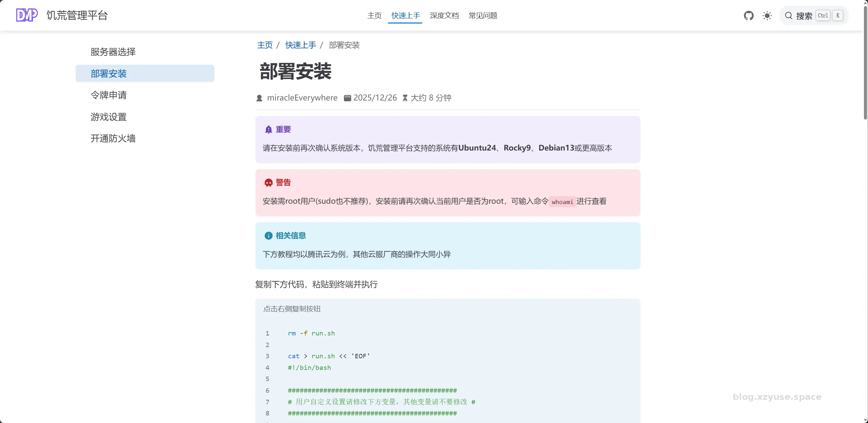Click the author person icon
Image resolution: width=868 pixels, height=423 pixels.
click(x=259, y=98)
